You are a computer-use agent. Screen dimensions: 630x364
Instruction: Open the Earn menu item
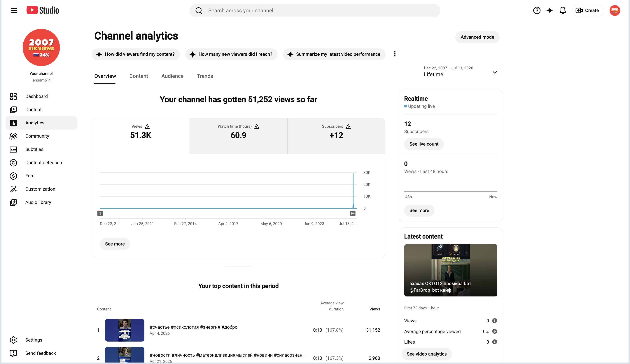pos(41,176)
